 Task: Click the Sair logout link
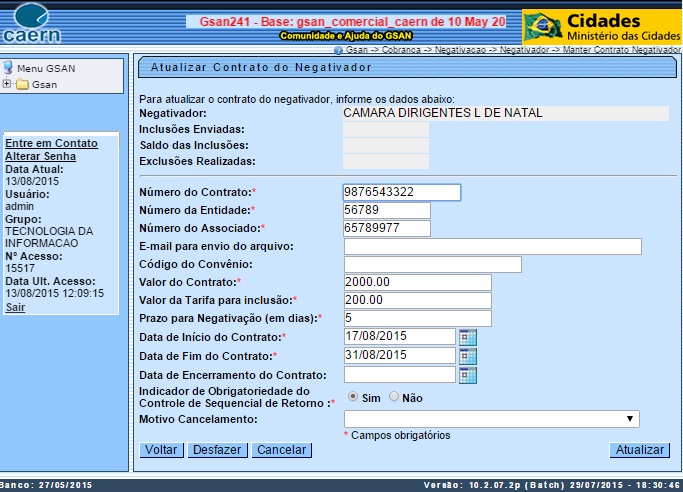[x=15, y=307]
